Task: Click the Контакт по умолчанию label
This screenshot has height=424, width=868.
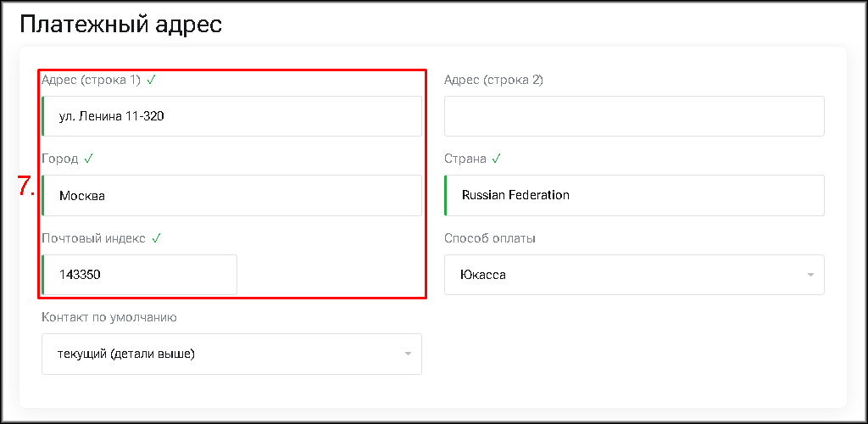Action: (108, 317)
